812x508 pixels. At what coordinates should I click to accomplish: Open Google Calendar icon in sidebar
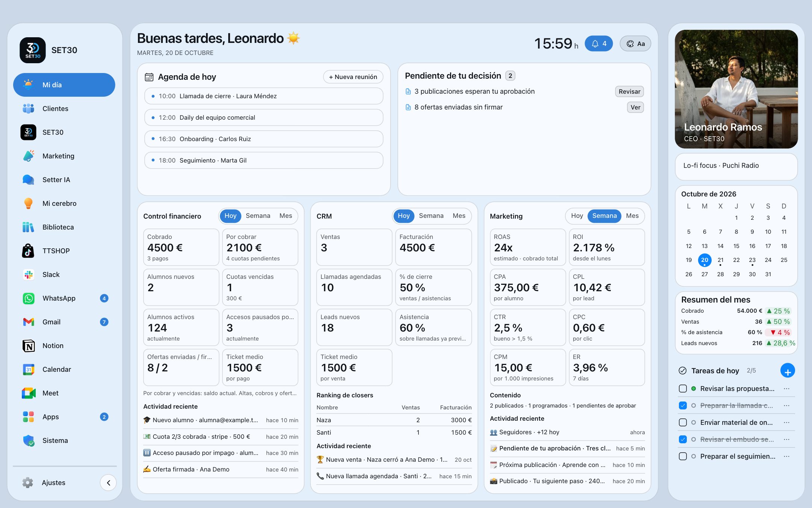28,369
